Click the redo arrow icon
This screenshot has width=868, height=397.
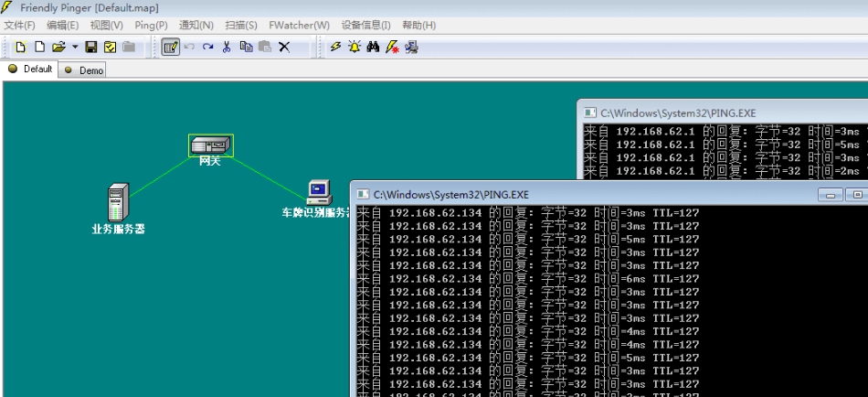208,47
